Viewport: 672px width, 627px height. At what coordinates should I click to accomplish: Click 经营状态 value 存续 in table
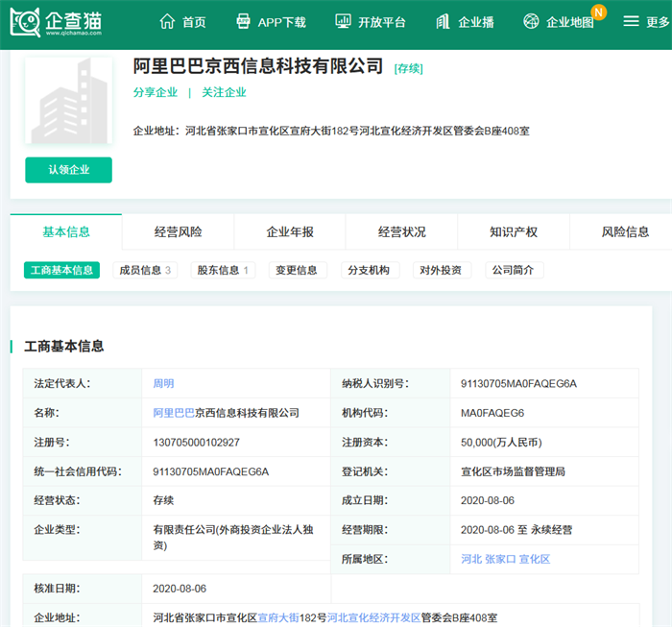[x=163, y=500]
